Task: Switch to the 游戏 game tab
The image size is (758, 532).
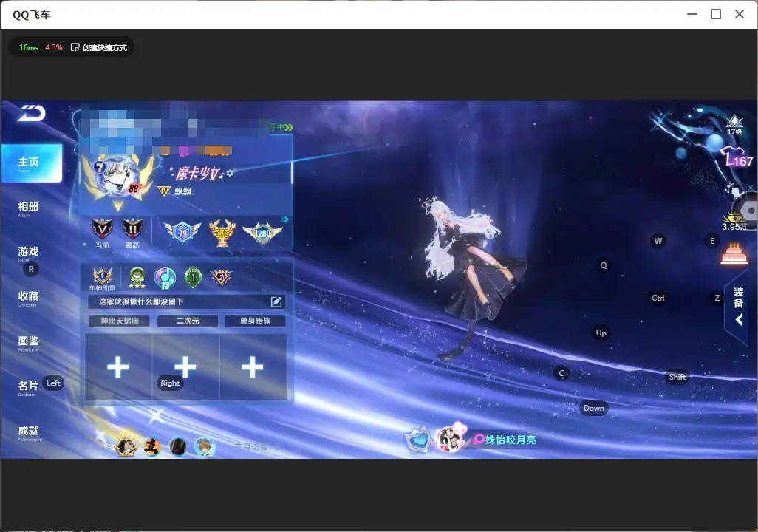Action: [x=28, y=253]
